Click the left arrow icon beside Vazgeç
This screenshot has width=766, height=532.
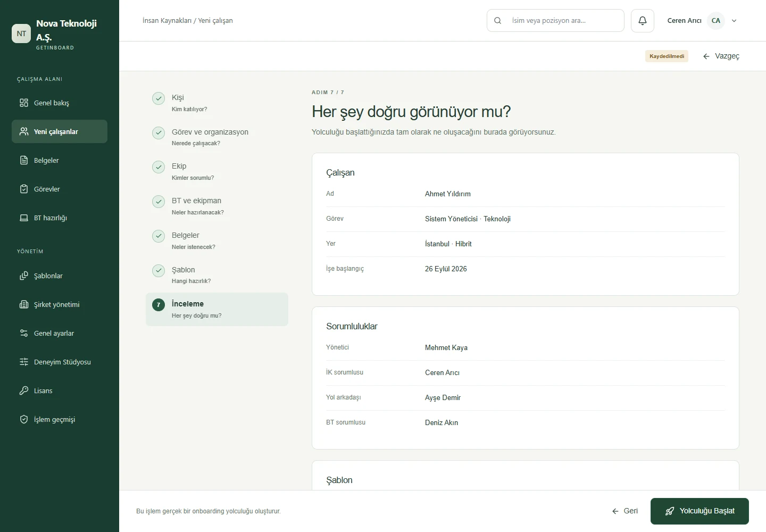click(x=706, y=56)
